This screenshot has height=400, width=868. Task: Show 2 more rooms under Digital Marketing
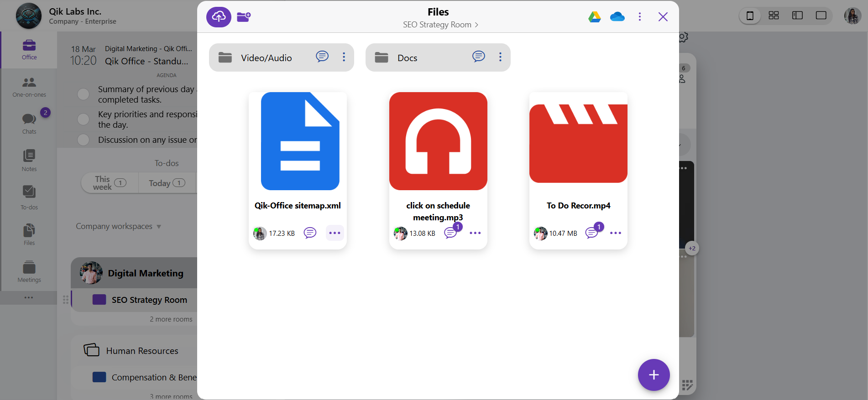171,319
